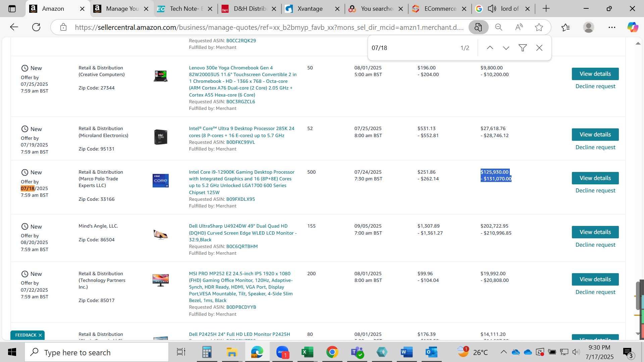Open the browser settings ellipsis menu
Image resolution: width=644 pixels, height=362 pixels.
pyautogui.click(x=612, y=27)
